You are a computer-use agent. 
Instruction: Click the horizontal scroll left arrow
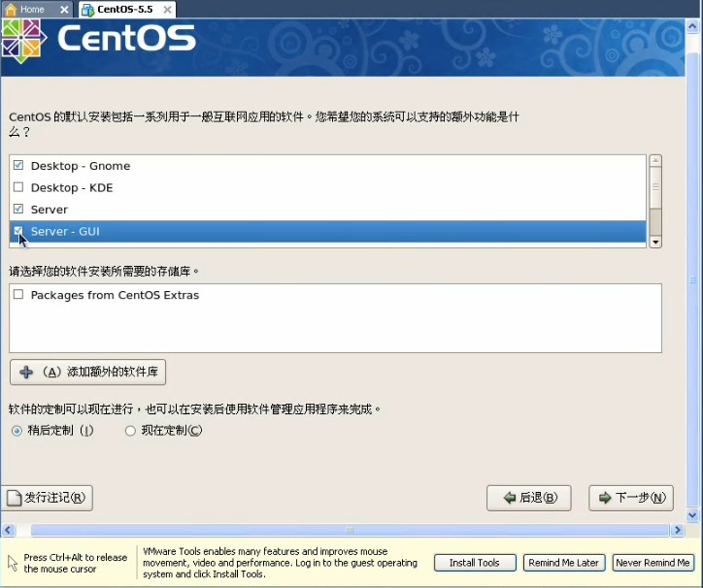pyautogui.click(x=8, y=530)
